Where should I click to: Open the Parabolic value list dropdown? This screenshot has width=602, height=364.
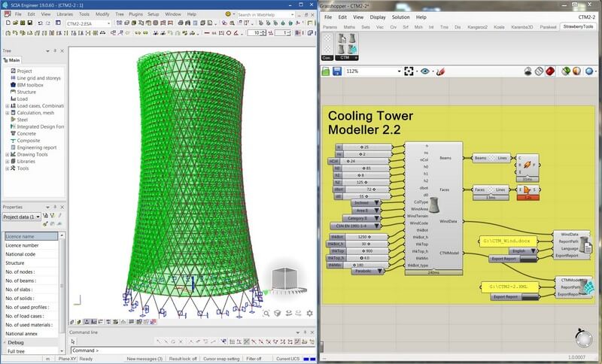(x=382, y=271)
